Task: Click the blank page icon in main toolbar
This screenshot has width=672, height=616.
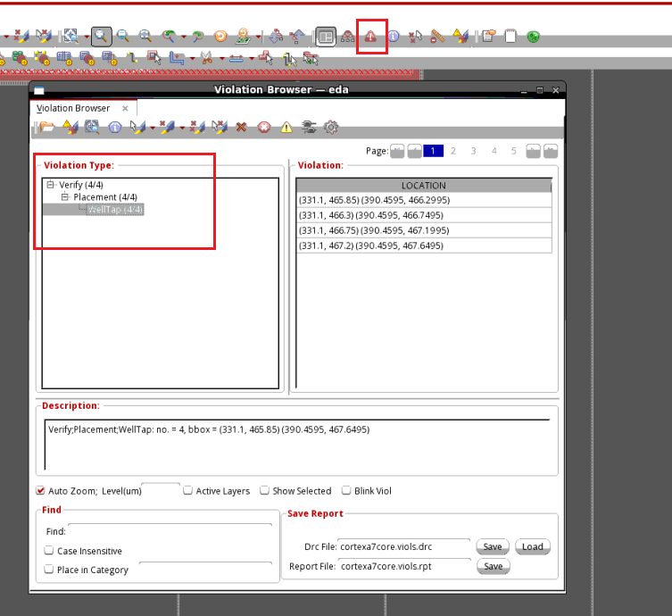Action: pyautogui.click(x=510, y=37)
